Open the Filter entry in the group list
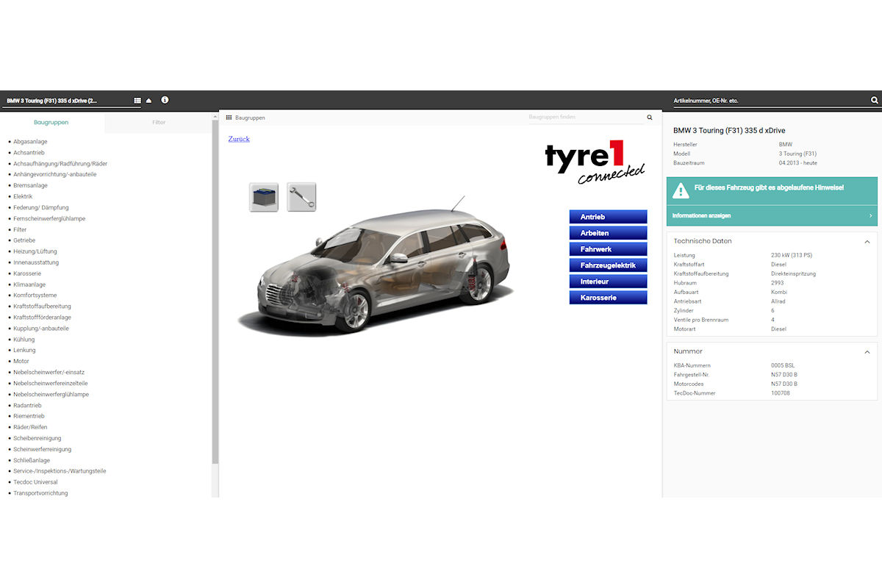 click(x=20, y=230)
